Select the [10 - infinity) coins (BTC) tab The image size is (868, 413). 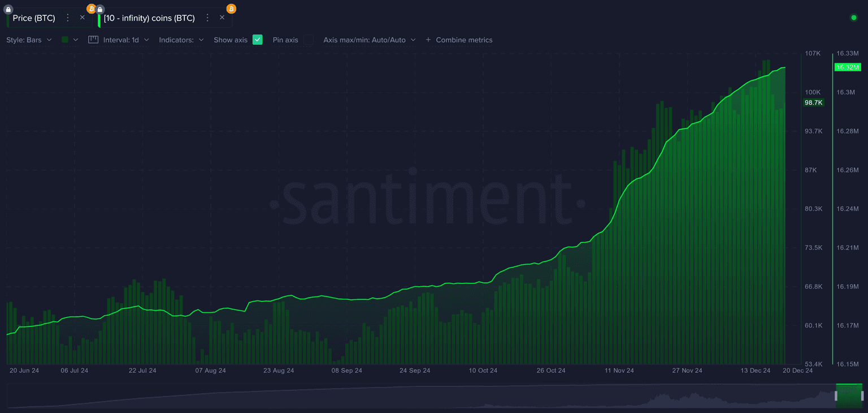click(x=149, y=18)
